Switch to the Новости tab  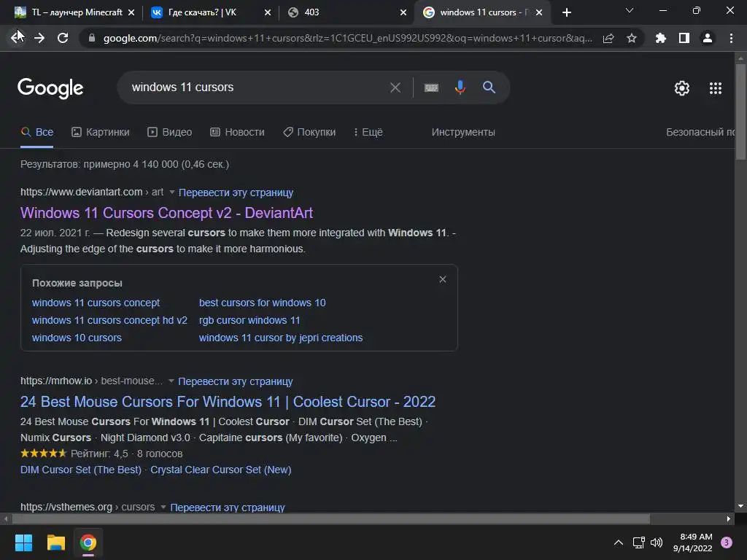click(237, 133)
